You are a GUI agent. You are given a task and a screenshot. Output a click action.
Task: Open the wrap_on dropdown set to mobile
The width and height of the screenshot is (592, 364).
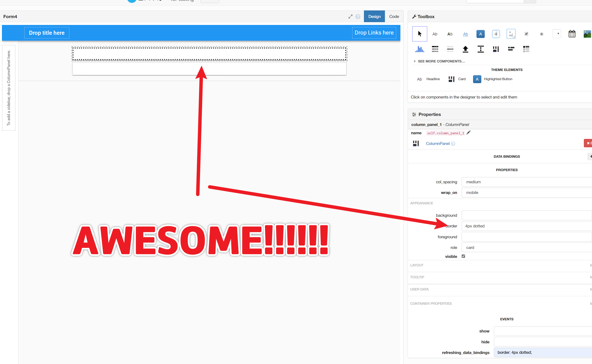tap(527, 193)
